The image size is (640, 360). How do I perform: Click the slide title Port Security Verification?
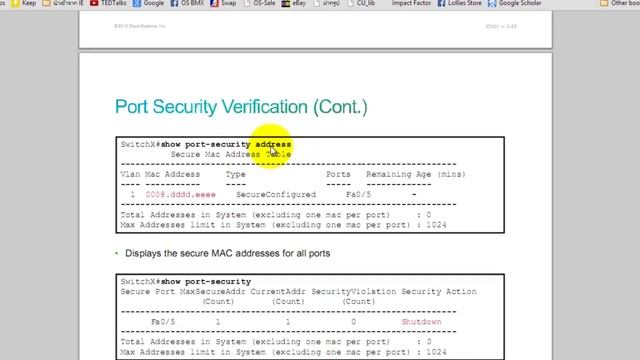coord(241,107)
